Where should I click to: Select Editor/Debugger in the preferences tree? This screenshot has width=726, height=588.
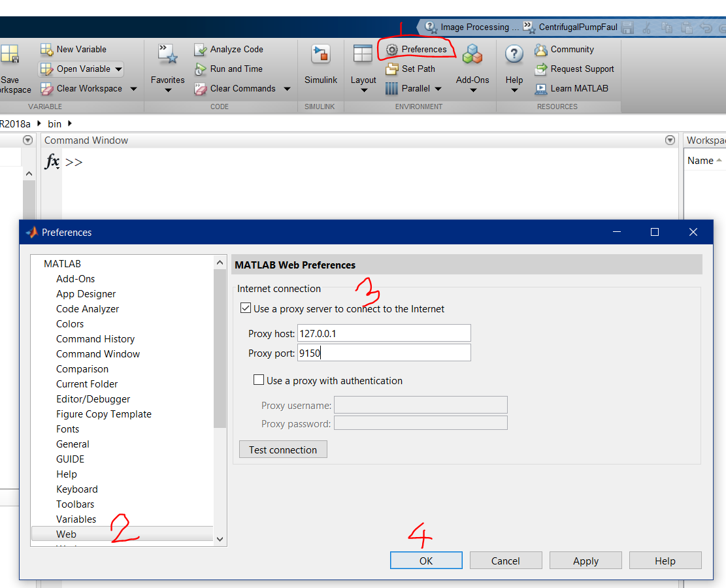click(x=93, y=399)
